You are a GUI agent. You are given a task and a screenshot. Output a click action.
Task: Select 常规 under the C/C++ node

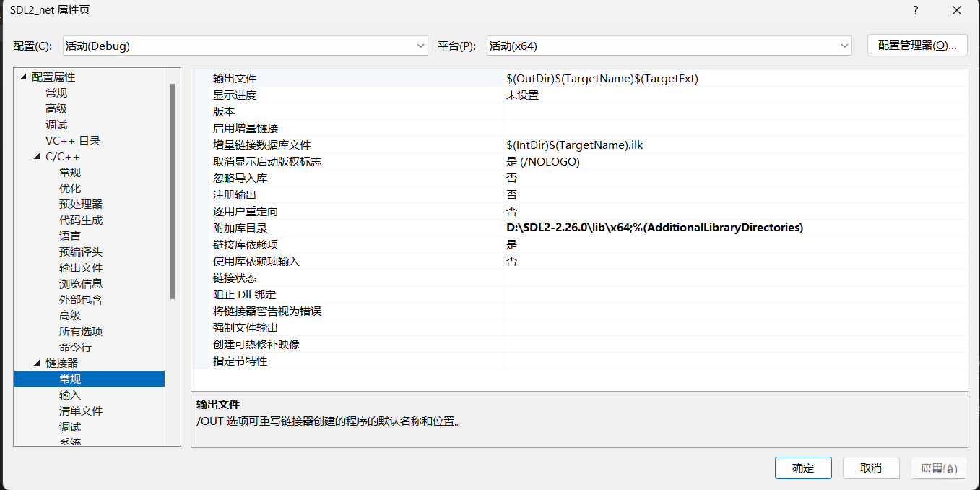[x=70, y=172]
